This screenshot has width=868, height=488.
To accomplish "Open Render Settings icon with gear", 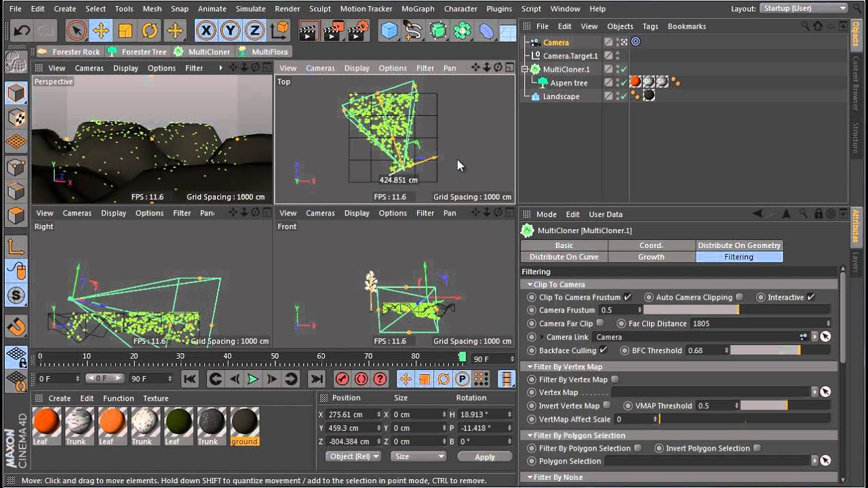I will pyautogui.click(x=359, y=30).
